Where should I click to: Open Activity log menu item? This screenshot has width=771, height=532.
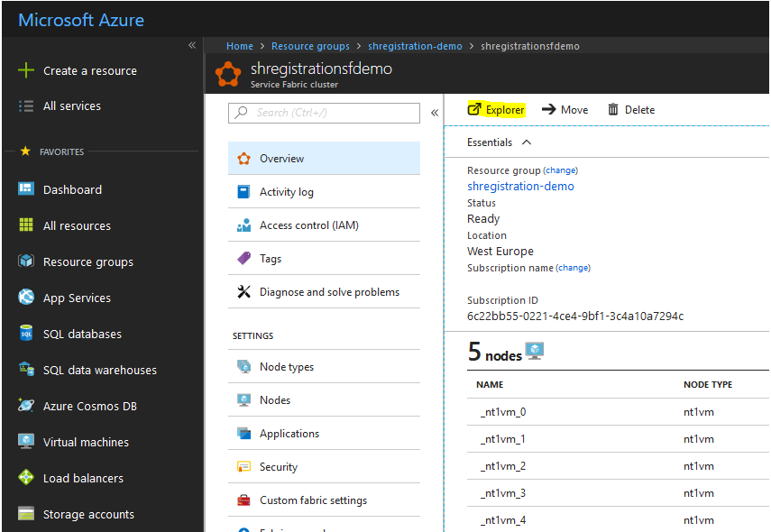(324, 192)
